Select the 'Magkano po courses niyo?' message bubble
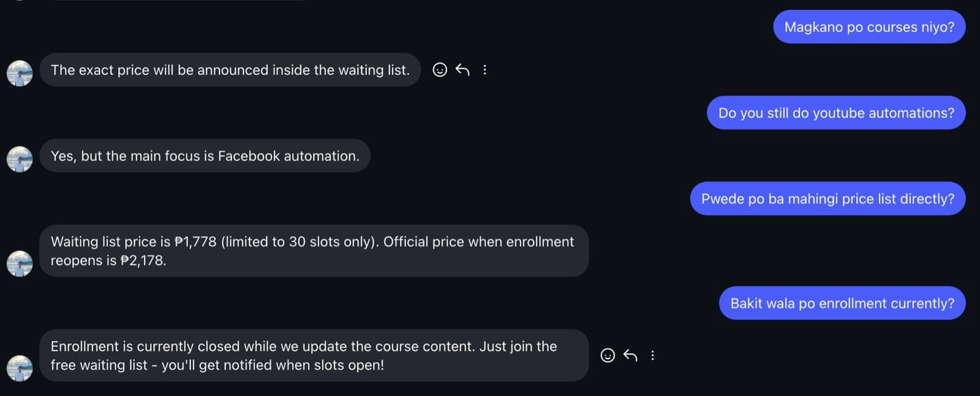980x396 pixels. tap(869, 27)
